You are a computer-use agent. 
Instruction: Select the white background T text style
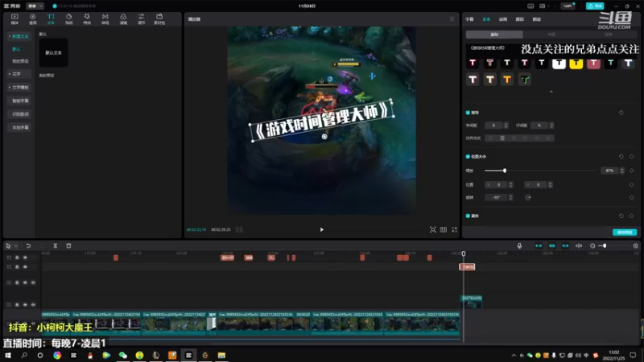click(x=559, y=63)
